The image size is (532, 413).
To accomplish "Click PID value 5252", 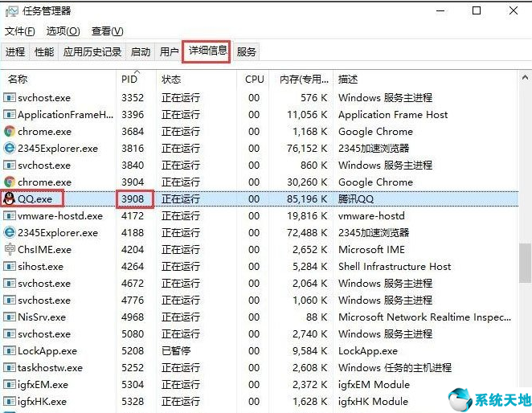I will pos(133,367).
